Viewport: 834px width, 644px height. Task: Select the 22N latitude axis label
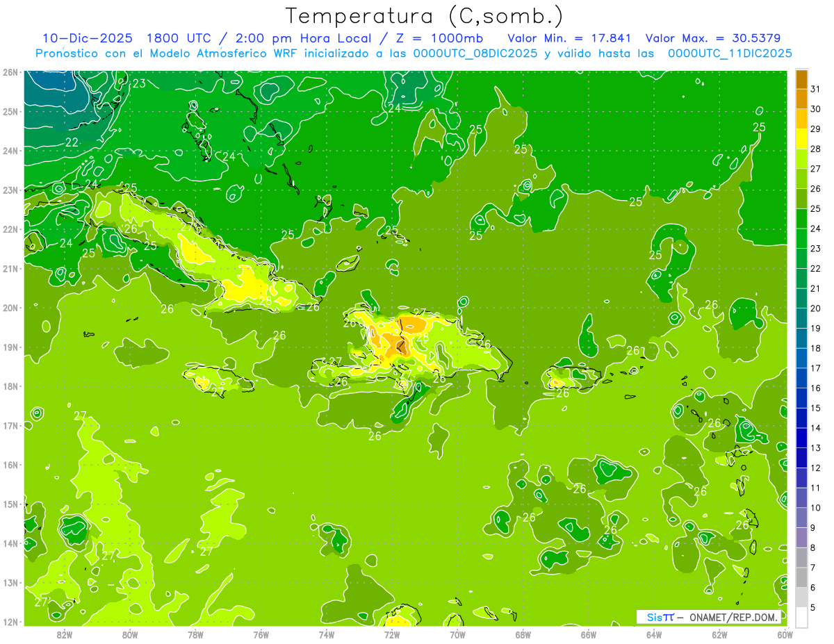coord(10,229)
